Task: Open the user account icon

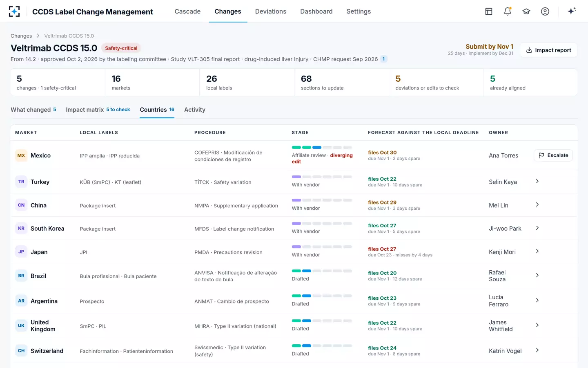Action: coord(545,11)
